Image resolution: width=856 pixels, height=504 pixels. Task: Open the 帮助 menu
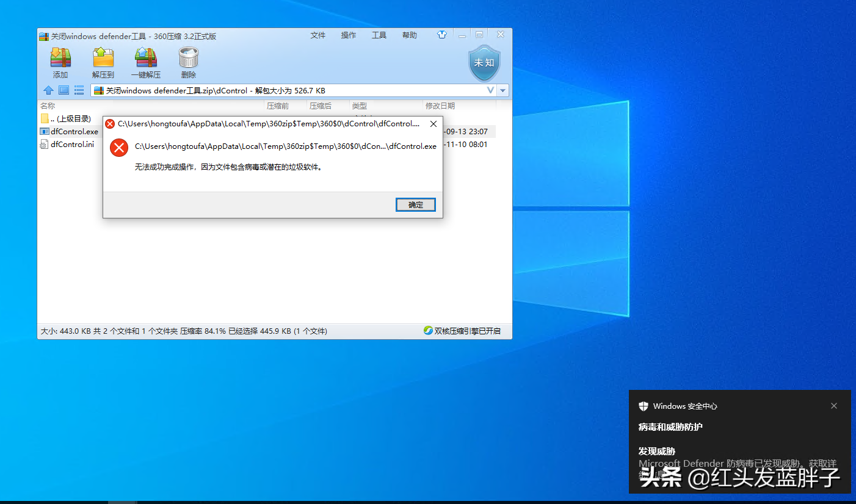[410, 35]
